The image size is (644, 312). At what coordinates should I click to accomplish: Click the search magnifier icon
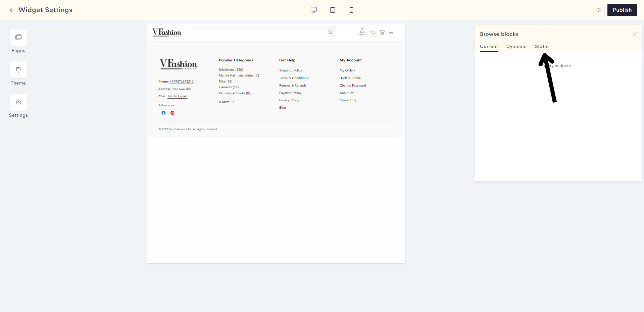(x=331, y=33)
